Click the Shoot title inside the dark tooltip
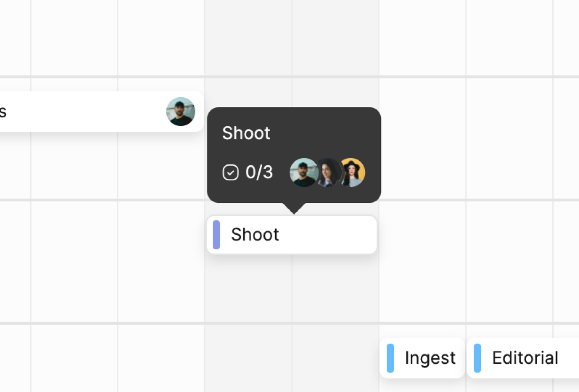Screen dimensions: 579x392 coord(246,133)
